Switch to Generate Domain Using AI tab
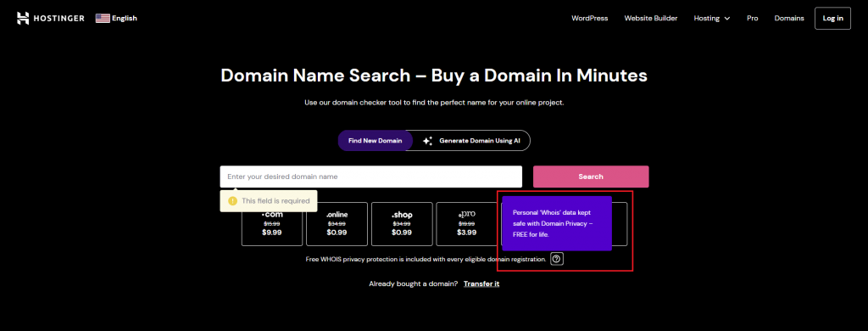The width and height of the screenshot is (868, 331). click(471, 141)
